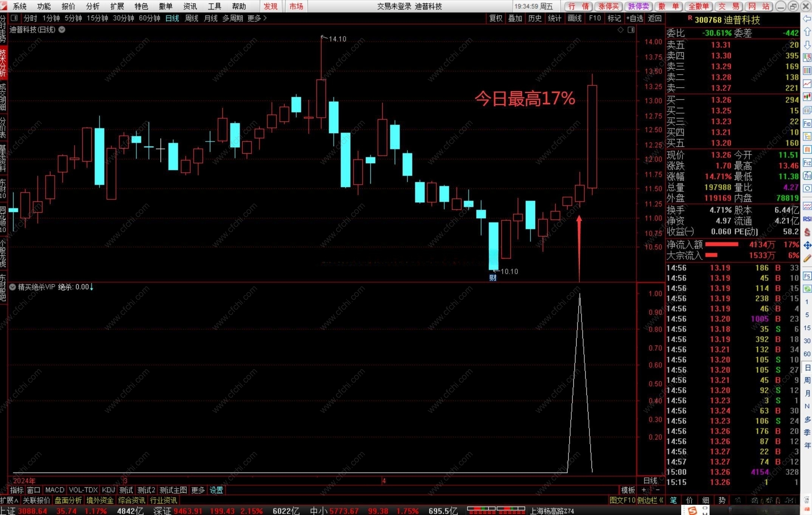Open the candlestick chart icon in right sidebar

point(807,97)
